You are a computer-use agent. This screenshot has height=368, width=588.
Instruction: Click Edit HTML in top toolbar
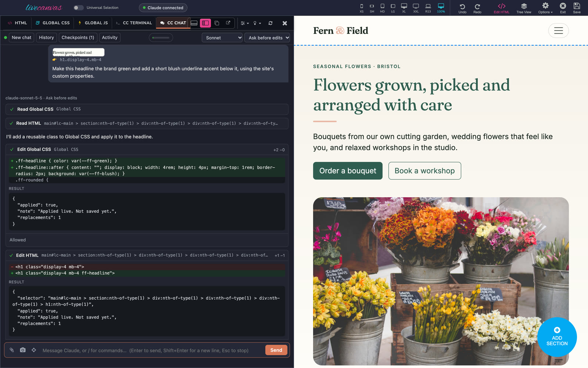click(502, 8)
